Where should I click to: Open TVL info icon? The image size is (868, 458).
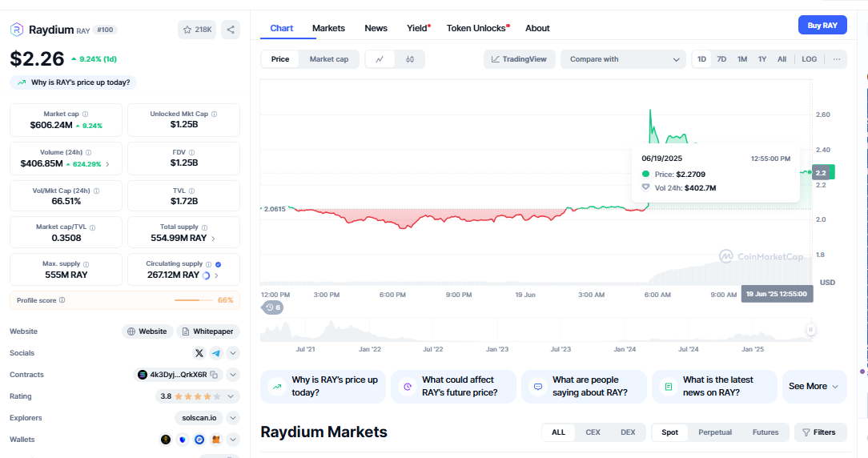click(191, 191)
